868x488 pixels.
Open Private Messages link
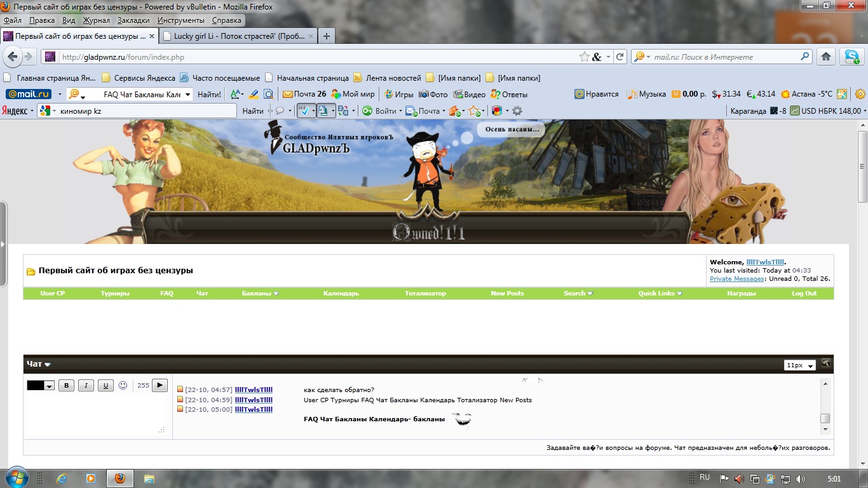click(x=737, y=279)
